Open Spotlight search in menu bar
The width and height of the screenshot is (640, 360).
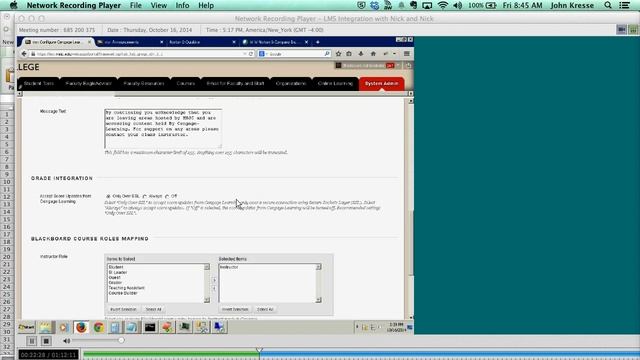tap(608, 5)
